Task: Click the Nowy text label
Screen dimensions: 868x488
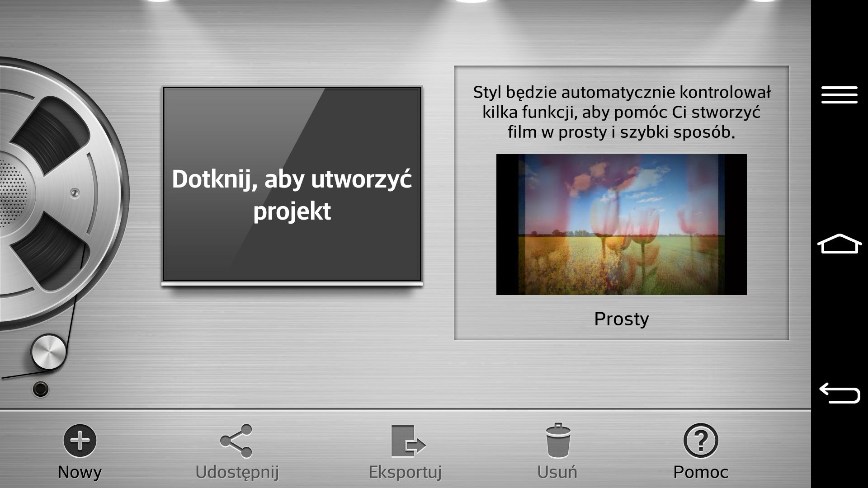Action: tap(80, 472)
